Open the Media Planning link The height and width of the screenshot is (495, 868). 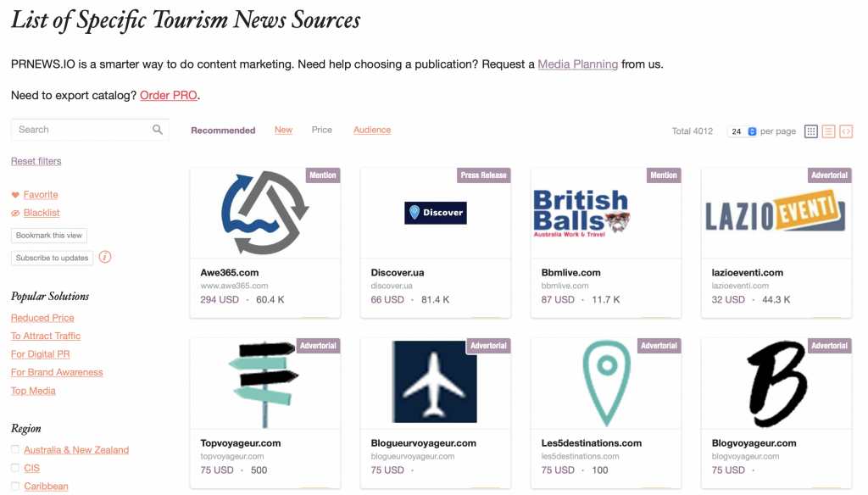(578, 64)
